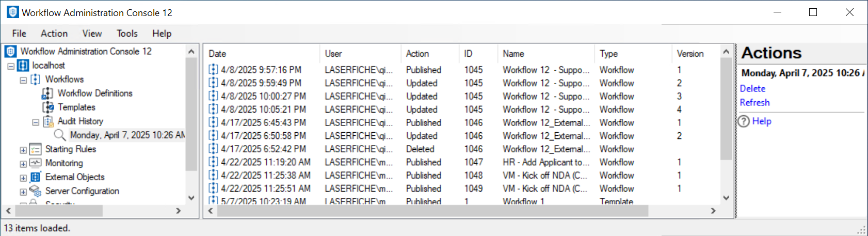Image resolution: width=868 pixels, height=236 pixels.
Task: Expand the External Objects node
Action: (23, 178)
